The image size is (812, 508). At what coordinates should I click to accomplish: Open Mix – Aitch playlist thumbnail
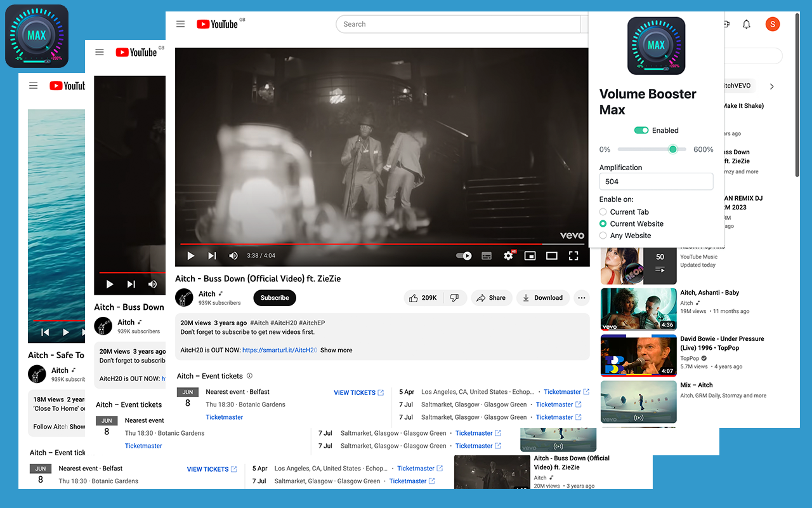tap(638, 402)
